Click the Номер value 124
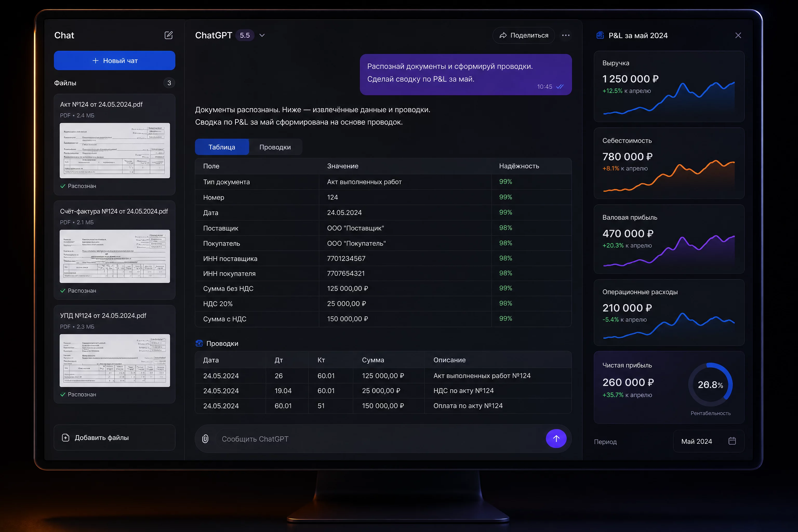This screenshot has width=798, height=532. [332, 197]
